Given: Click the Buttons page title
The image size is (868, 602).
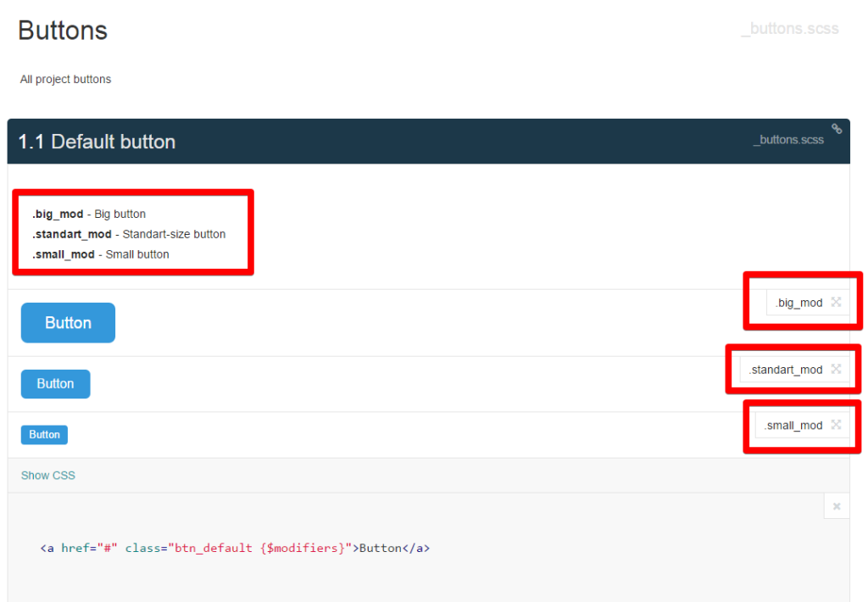Looking at the screenshot, I should [63, 31].
